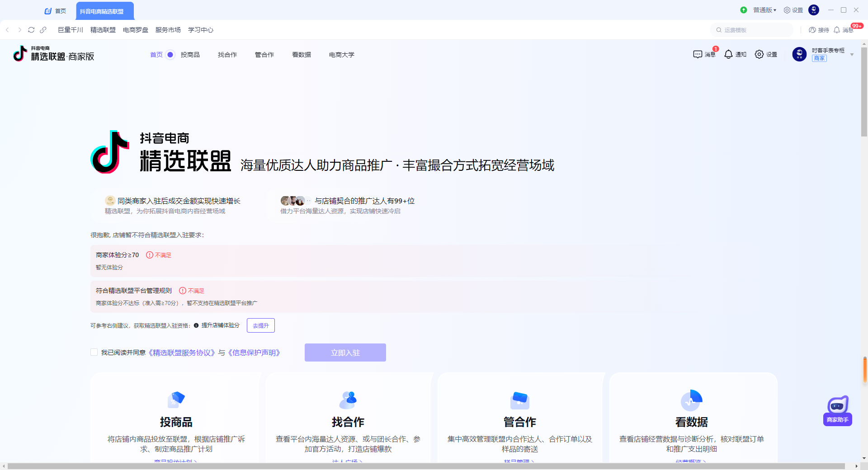Viewport: 868px width, 470px height.
Task: Expand shop account dropdown arrow
Action: (852, 55)
